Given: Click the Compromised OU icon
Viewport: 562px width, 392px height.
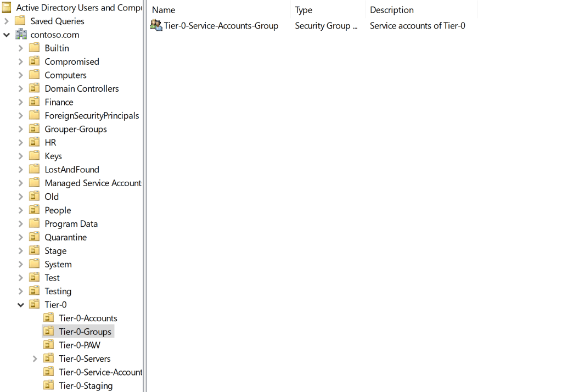Looking at the screenshot, I should [35, 61].
